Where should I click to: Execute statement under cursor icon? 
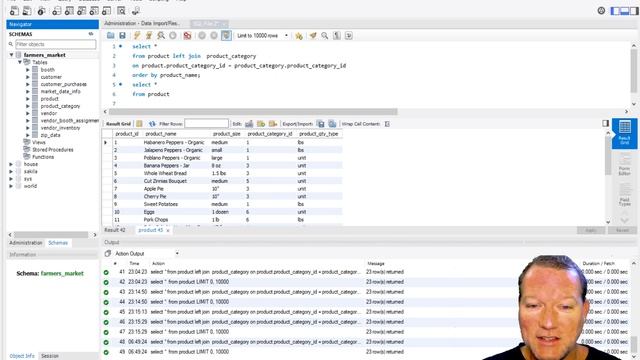tap(149, 36)
